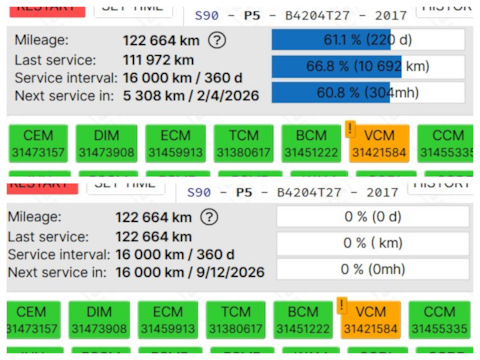
Task: Select the upper DIM 31473908 module
Action: (106, 144)
